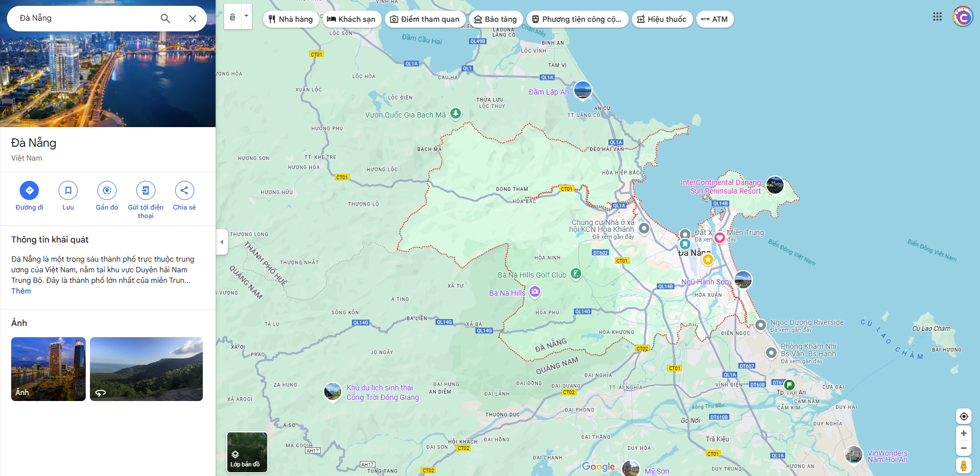Clear the Đà Nẵng search box
Viewport: 980px width, 476px height.
(x=193, y=19)
